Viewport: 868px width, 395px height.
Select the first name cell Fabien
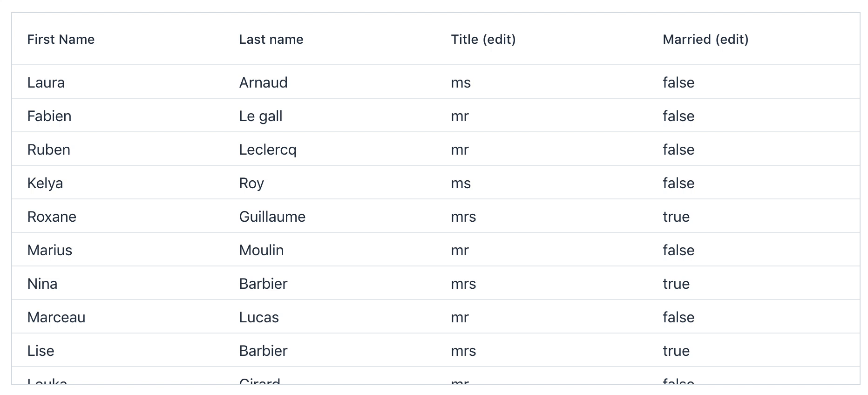coord(49,116)
